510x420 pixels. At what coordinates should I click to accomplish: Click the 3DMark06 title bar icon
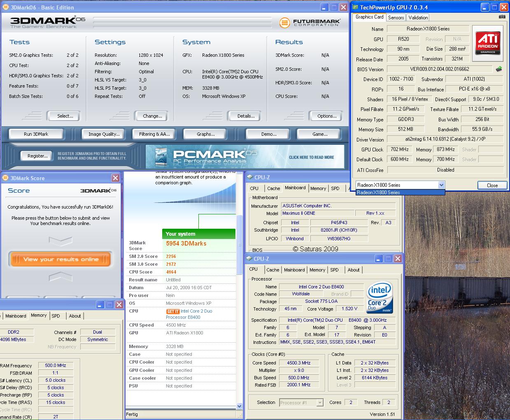point(5,7)
